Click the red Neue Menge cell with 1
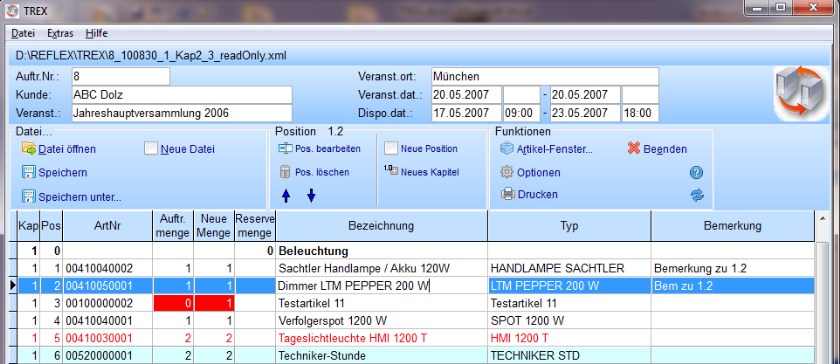The height and width of the screenshot is (364, 840). (214, 303)
